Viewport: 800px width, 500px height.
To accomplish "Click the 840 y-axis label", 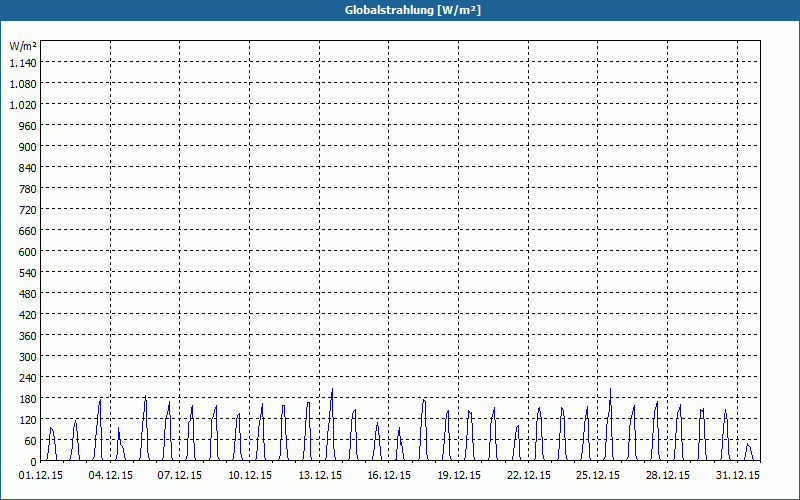I will coord(28,168).
